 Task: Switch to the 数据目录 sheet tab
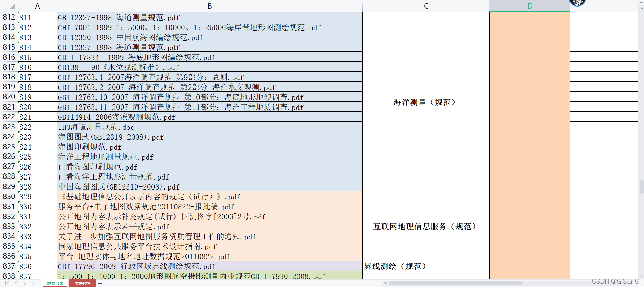coord(55,283)
